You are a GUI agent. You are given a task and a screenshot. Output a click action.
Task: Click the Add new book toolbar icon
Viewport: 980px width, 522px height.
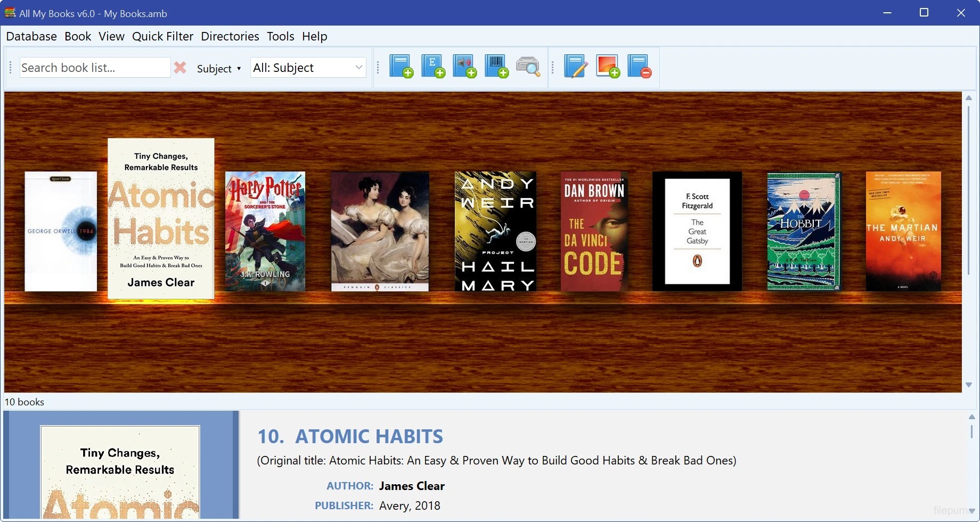401,67
